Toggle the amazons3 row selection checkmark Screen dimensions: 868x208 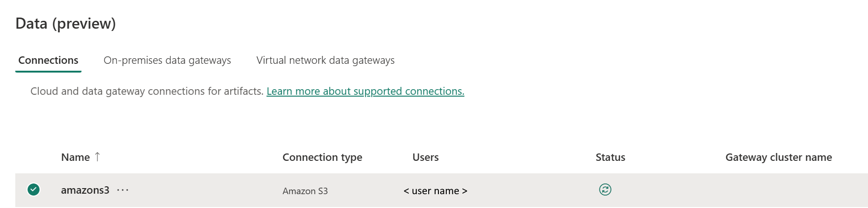tap(33, 190)
